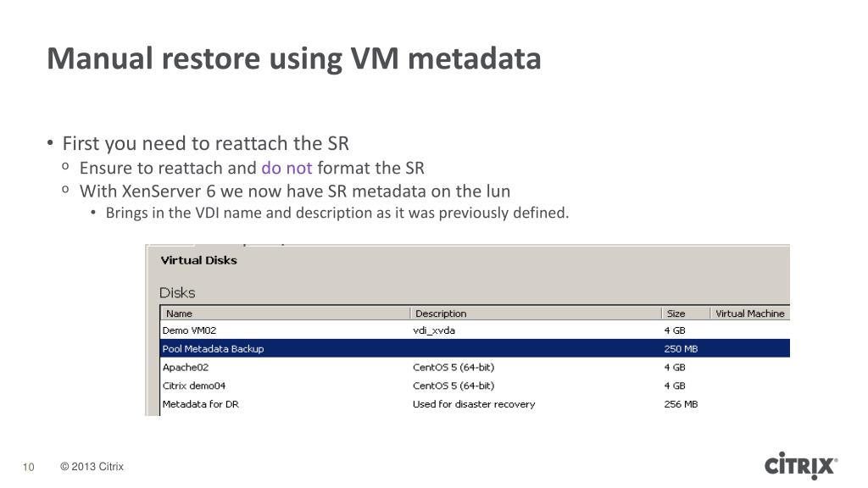
Task: Click the Virtual Disks heading
Action: [x=198, y=260]
